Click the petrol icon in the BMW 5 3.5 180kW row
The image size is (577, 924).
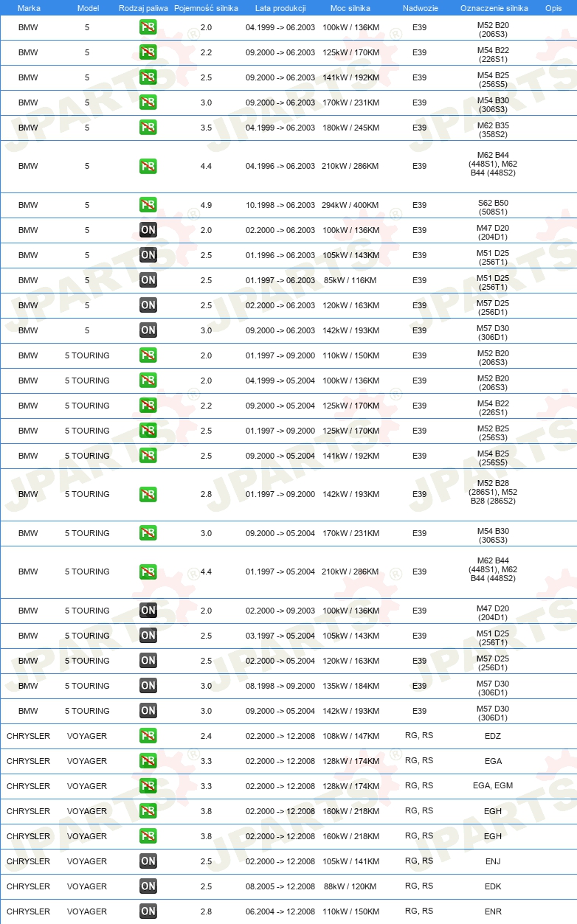pos(148,128)
